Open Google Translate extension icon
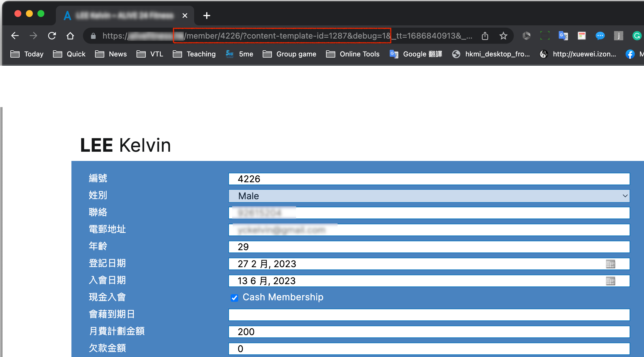 pyautogui.click(x=563, y=36)
